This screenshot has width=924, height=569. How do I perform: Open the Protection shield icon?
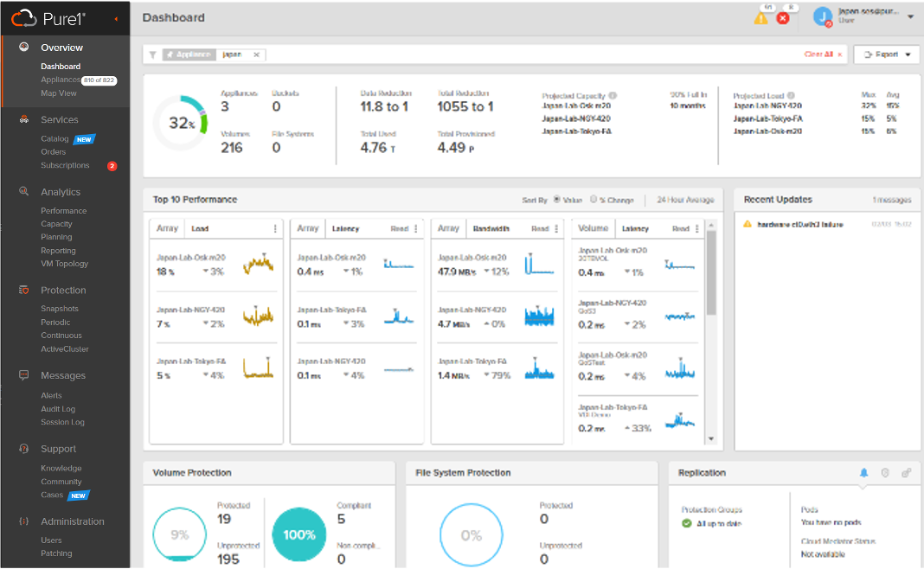[23, 290]
